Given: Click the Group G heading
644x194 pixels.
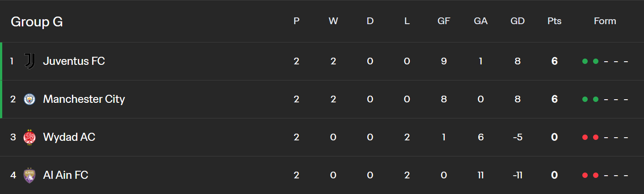Looking at the screenshot, I should (37, 21).
